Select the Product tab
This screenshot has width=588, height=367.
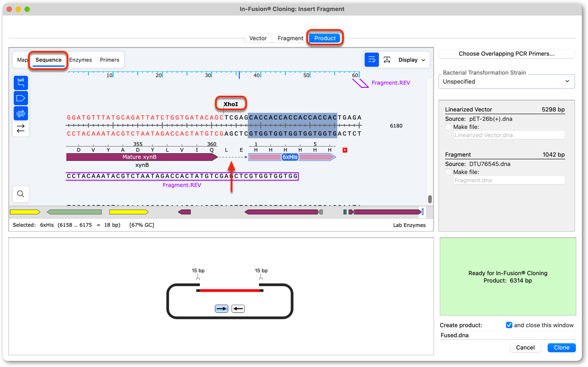coord(325,38)
